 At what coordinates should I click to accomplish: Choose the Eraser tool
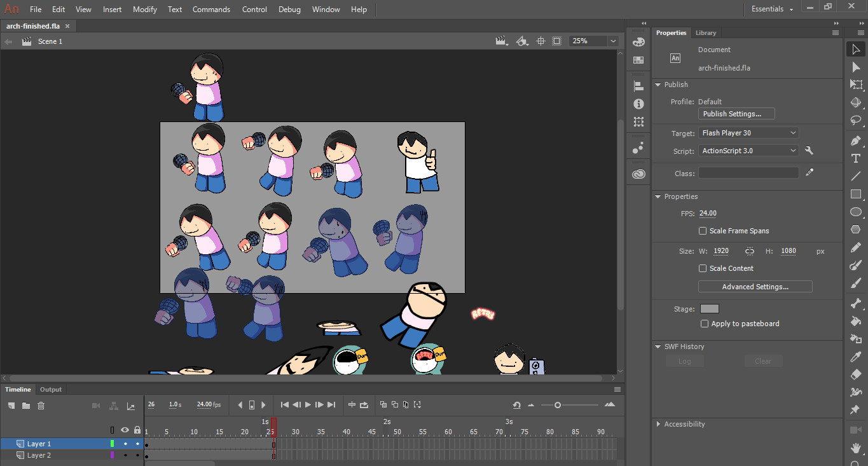click(x=856, y=374)
